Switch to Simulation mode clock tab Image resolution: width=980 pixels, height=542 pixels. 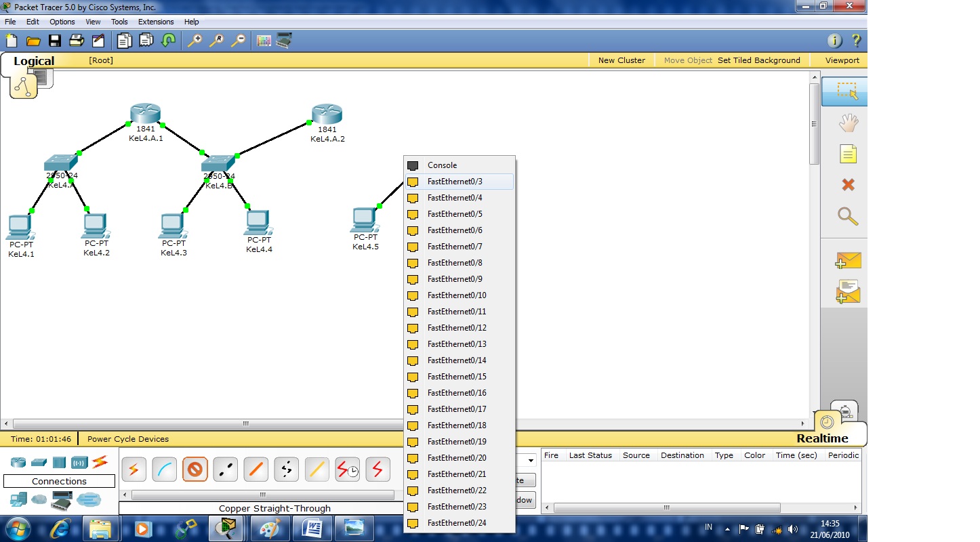(x=846, y=411)
